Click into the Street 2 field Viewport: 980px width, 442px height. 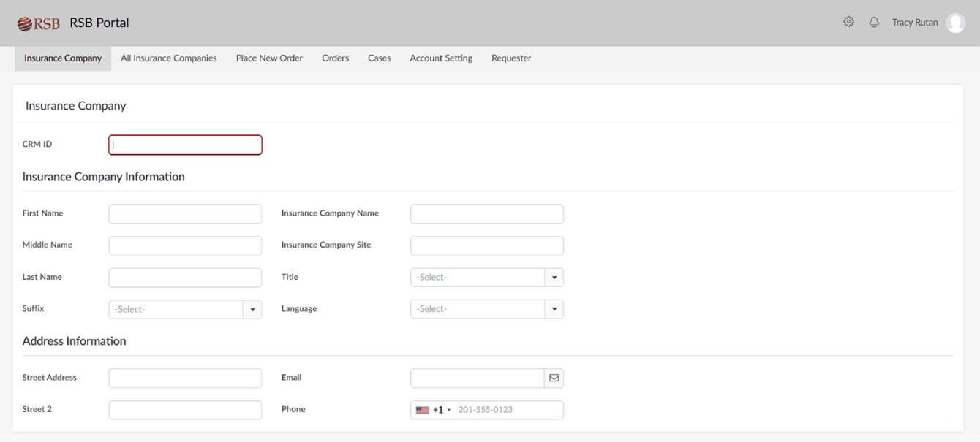185,410
